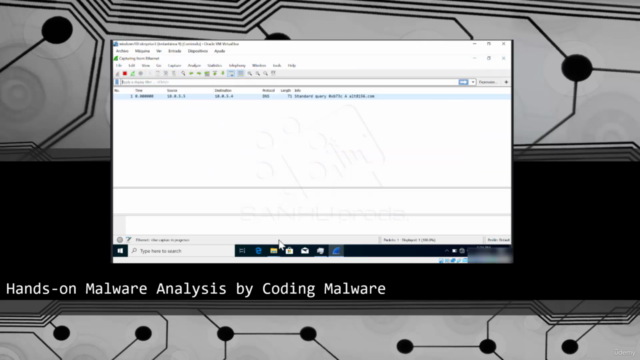Open Wireshark Help menu
This screenshot has width=640, height=360.
click(x=292, y=65)
